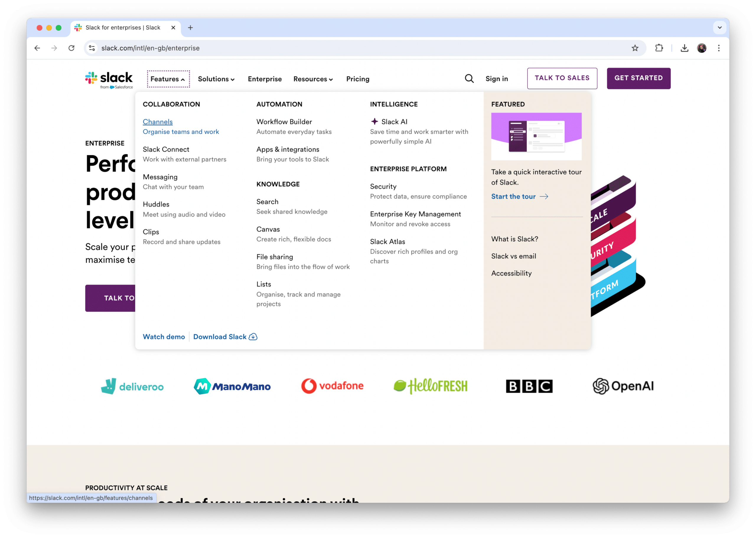Viewport: 756px width, 538px height.
Task: Click the bookmark star icon in the address bar
Action: (x=635, y=48)
